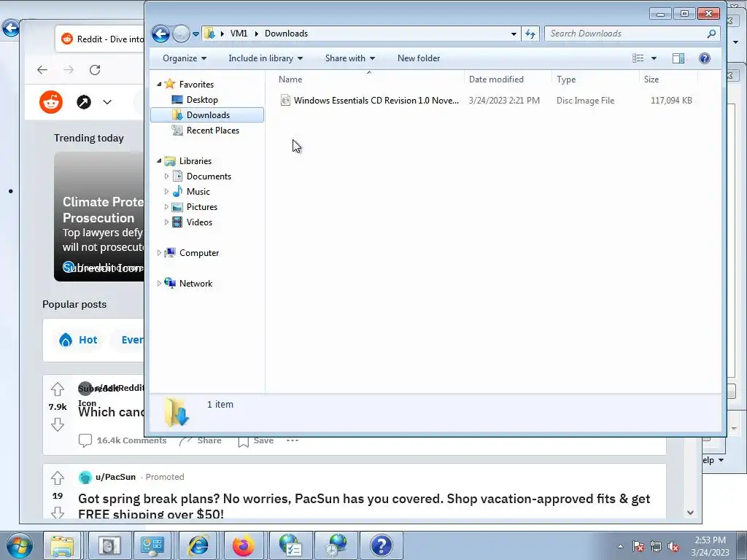Click the Explorer forward navigation button
The image size is (747, 560).
[181, 34]
